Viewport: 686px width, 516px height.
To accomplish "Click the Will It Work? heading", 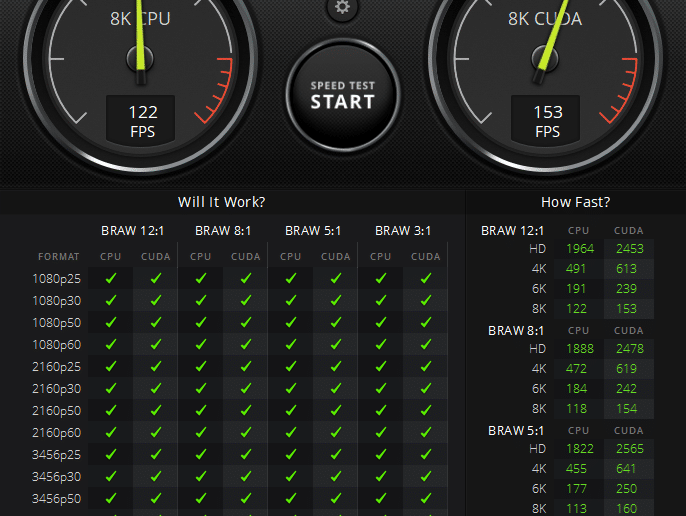I will coord(221,202).
